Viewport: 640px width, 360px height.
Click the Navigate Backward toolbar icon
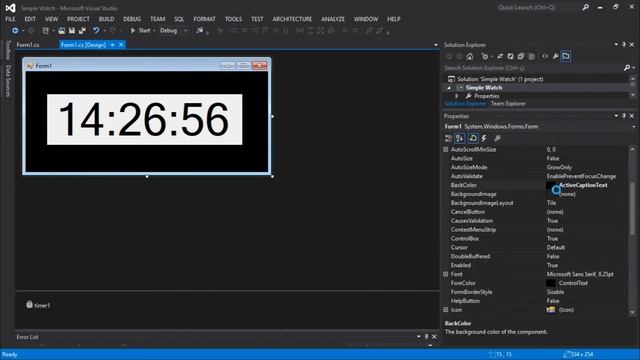click(x=15, y=31)
